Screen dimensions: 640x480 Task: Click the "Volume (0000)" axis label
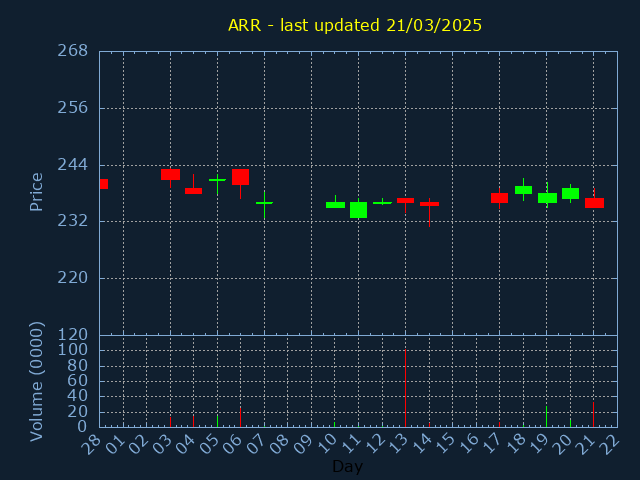36,382
